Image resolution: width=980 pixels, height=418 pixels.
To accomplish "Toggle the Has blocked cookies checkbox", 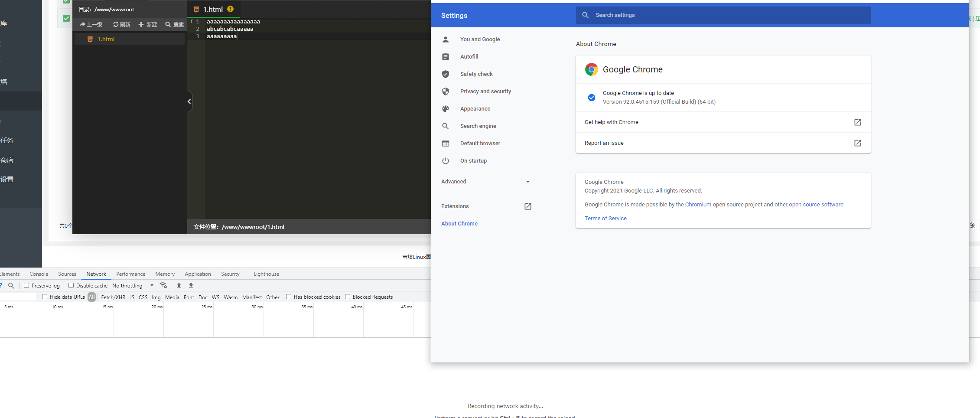I will pos(289,297).
